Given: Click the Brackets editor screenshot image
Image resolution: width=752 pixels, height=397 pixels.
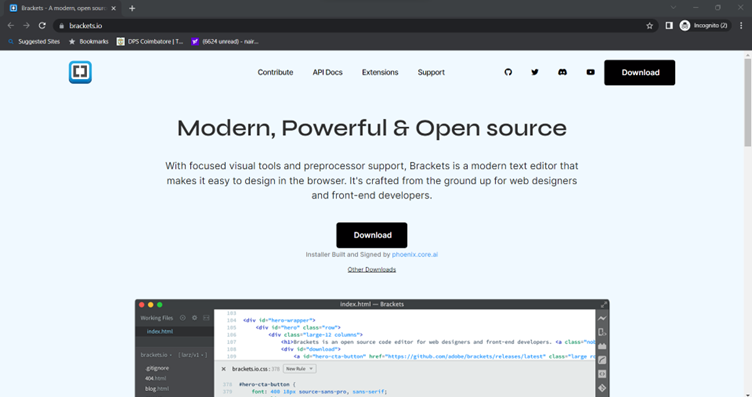Looking at the screenshot, I should click(x=372, y=348).
